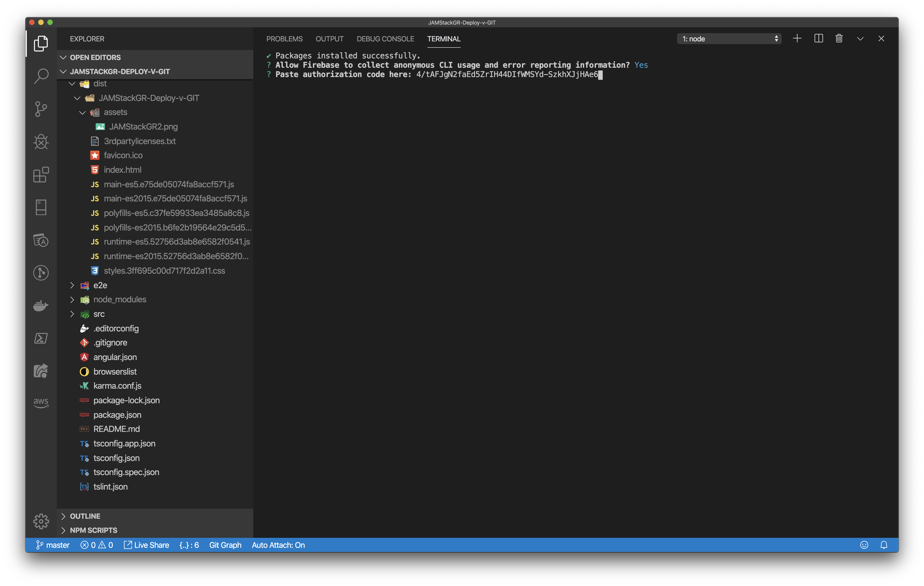Expand the NPM SCRIPTS section

155,530
